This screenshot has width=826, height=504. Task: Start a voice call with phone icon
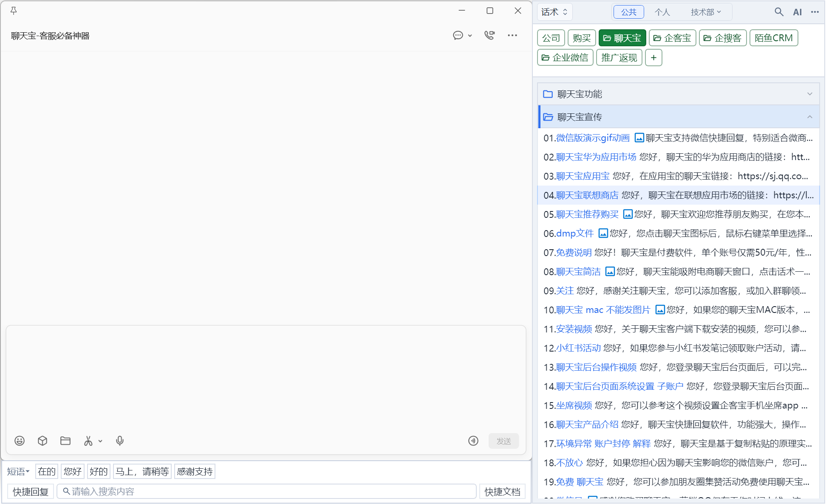[x=489, y=35]
